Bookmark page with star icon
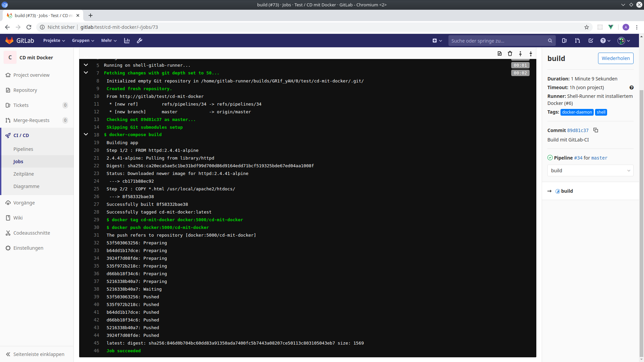This screenshot has width=644, height=362. coord(586,27)
